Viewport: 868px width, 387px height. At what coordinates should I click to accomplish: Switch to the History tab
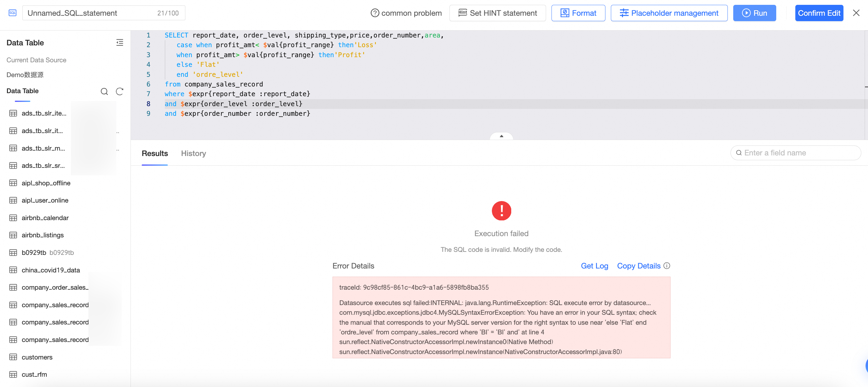pos(193,154)
